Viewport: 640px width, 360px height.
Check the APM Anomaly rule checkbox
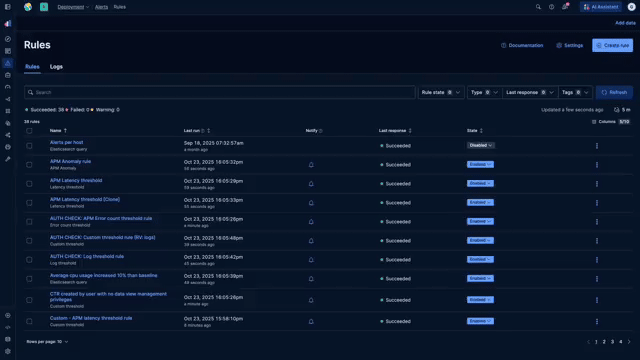click(29, 165)
